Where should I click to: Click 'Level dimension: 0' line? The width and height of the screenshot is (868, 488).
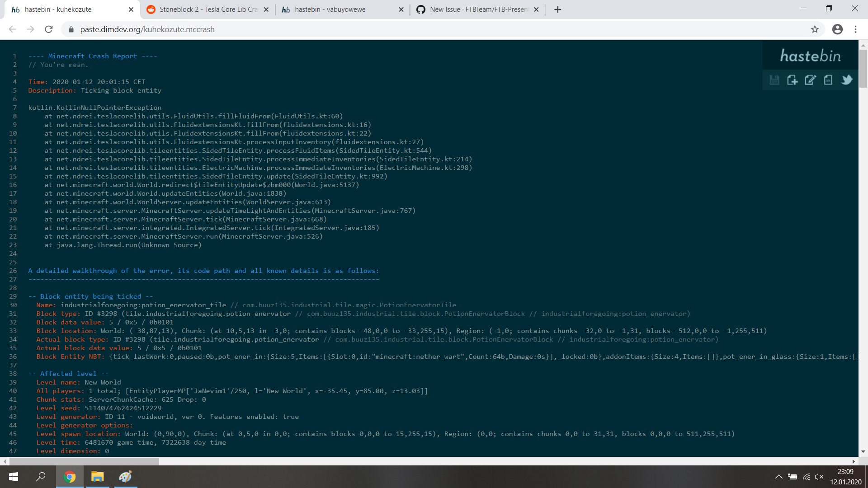[x=72, y=451]
